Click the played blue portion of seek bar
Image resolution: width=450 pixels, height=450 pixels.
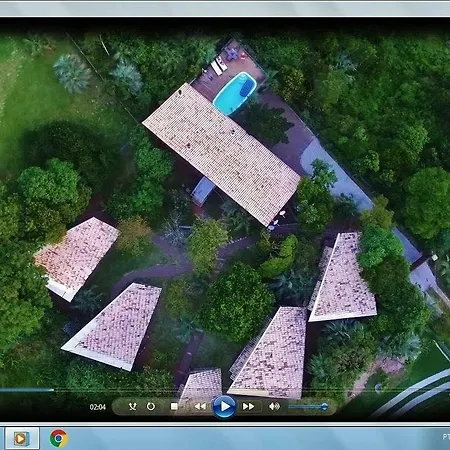(27, 389)
